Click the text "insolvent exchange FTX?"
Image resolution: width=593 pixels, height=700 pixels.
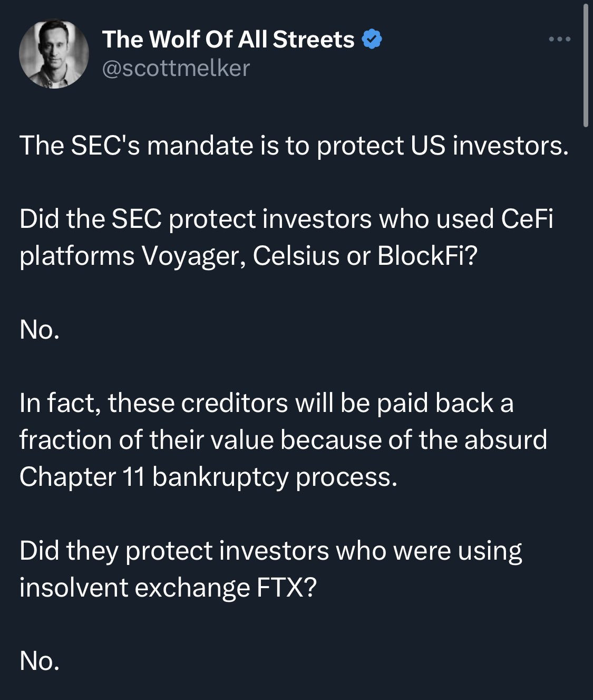pyautogui.click(x=168, y=588)
